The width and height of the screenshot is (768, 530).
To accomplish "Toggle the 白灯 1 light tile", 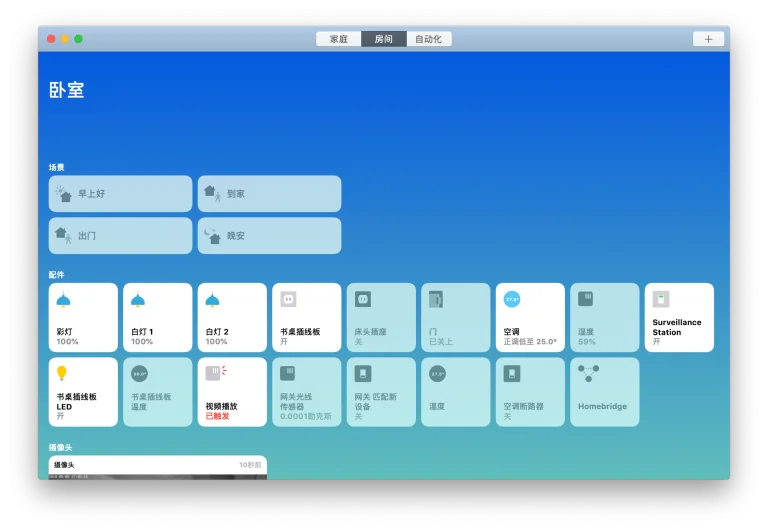I will [x=158, y=317].
